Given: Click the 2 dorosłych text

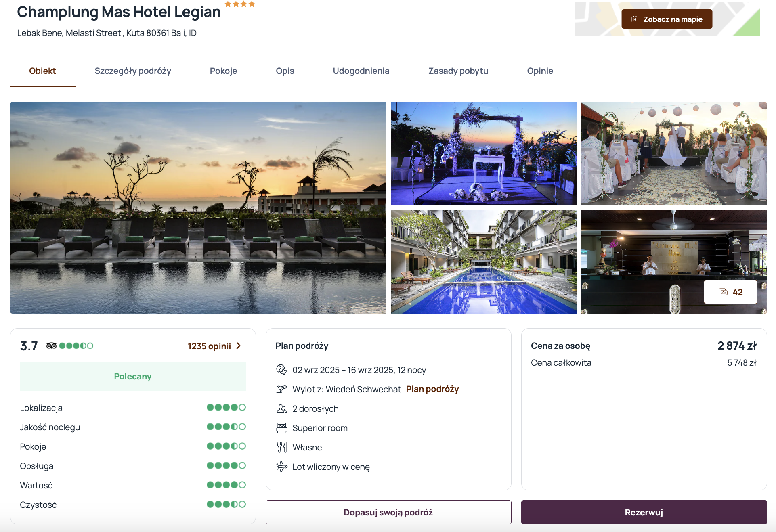Looking at the screenshot, I should pos(315,408).
